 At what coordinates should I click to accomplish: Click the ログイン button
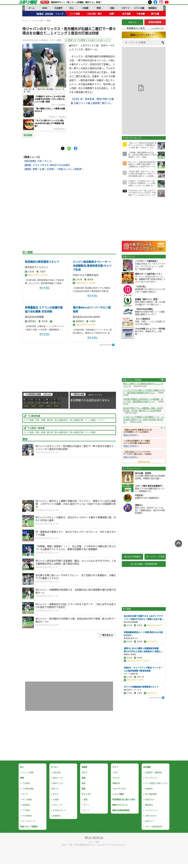[132, 22]
